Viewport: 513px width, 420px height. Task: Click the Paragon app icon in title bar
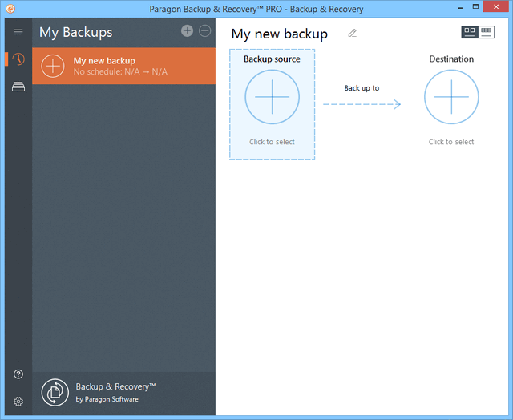pos(10,9)
